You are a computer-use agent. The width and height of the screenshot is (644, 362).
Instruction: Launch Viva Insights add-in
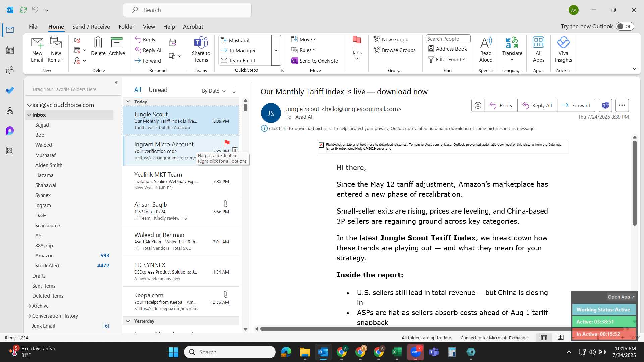pyautogui.click(x=563, y=50)
